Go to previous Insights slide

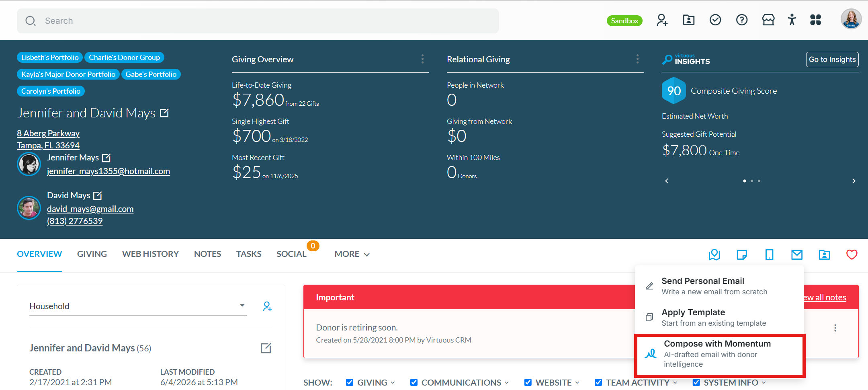click(x=667, y=181)
